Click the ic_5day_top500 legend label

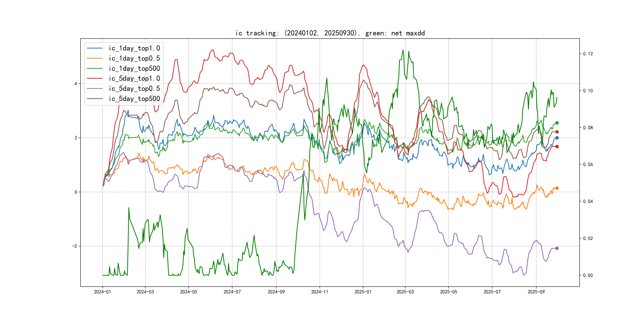tap(134, 99)
